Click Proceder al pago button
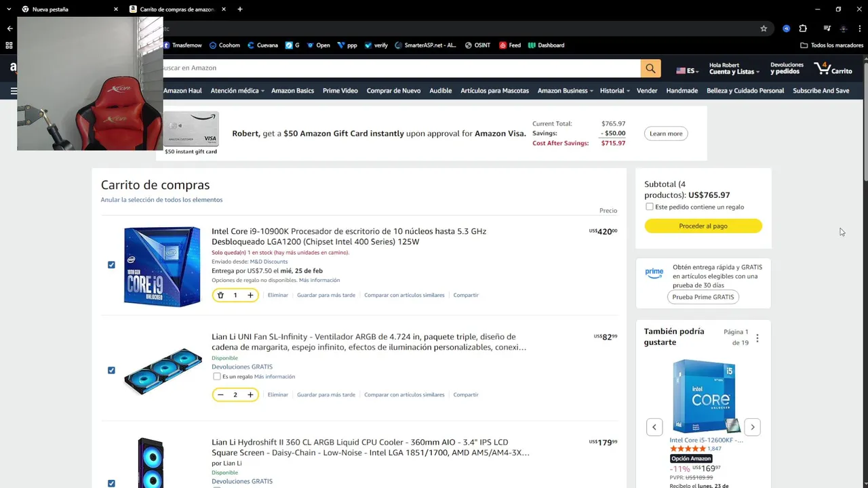The image size is (868, 488). click(703, 226)
